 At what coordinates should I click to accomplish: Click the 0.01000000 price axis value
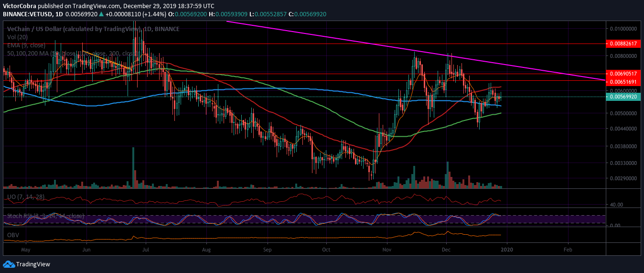pyautogui.click(x=624, y=29)
